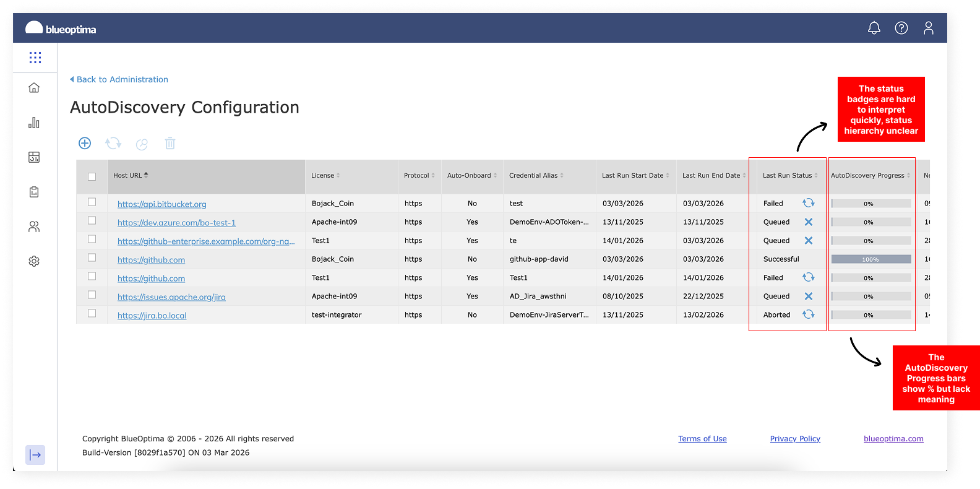Select checkbox for github.com github-app-david row

[92, 257]
